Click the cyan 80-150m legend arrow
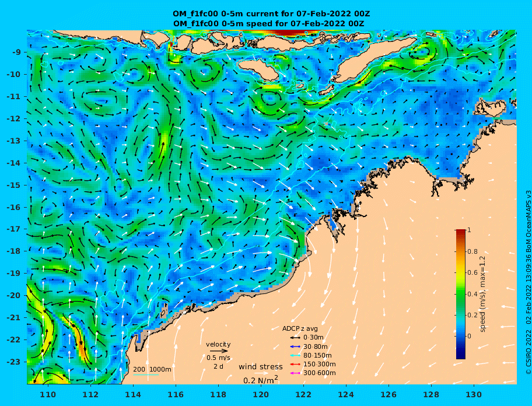Screen dimensions: 532x406 coord(295,355)
